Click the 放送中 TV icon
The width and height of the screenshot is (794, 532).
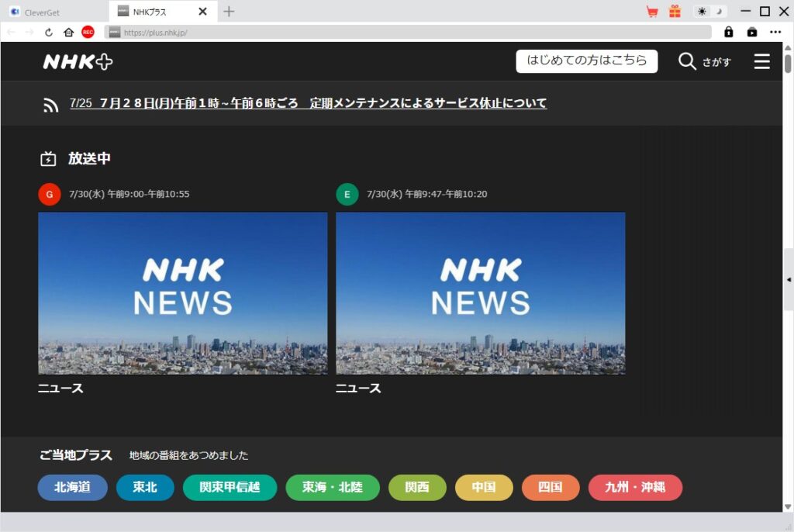pyautogui.click(x=48, y=159)
